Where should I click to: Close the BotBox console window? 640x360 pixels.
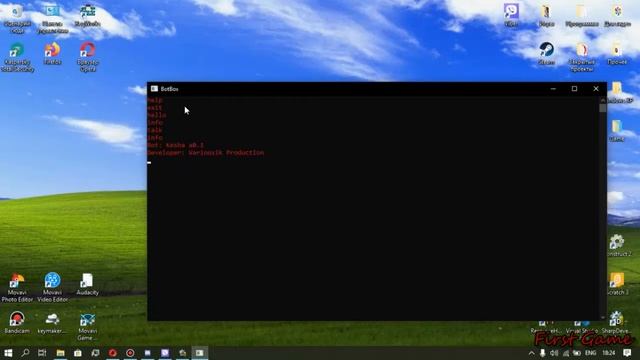596,89
